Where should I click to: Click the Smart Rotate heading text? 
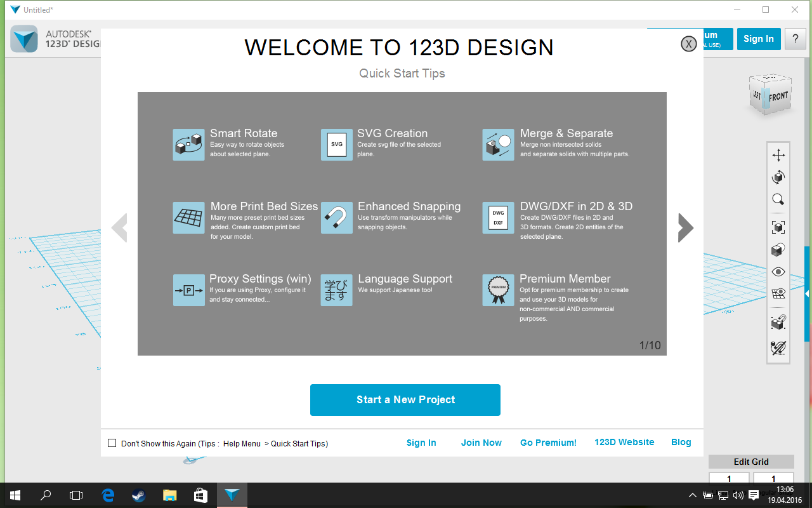pos(244,133)
